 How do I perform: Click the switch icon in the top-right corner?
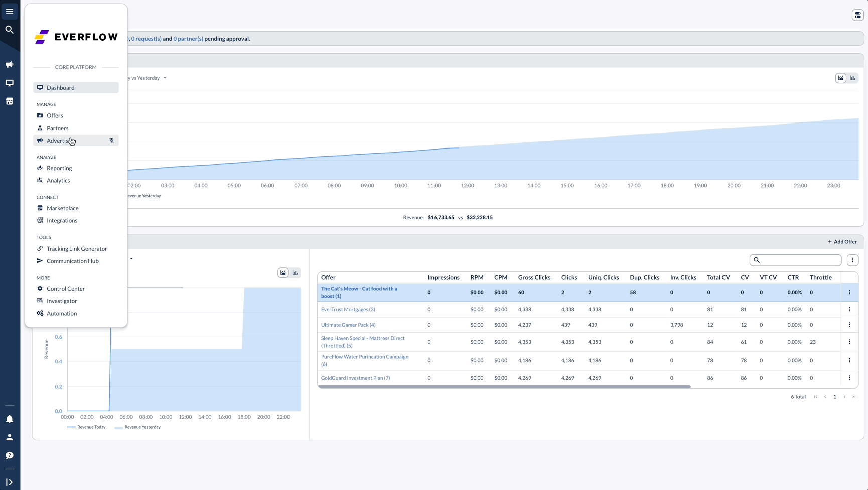click(x=858, y=15)
